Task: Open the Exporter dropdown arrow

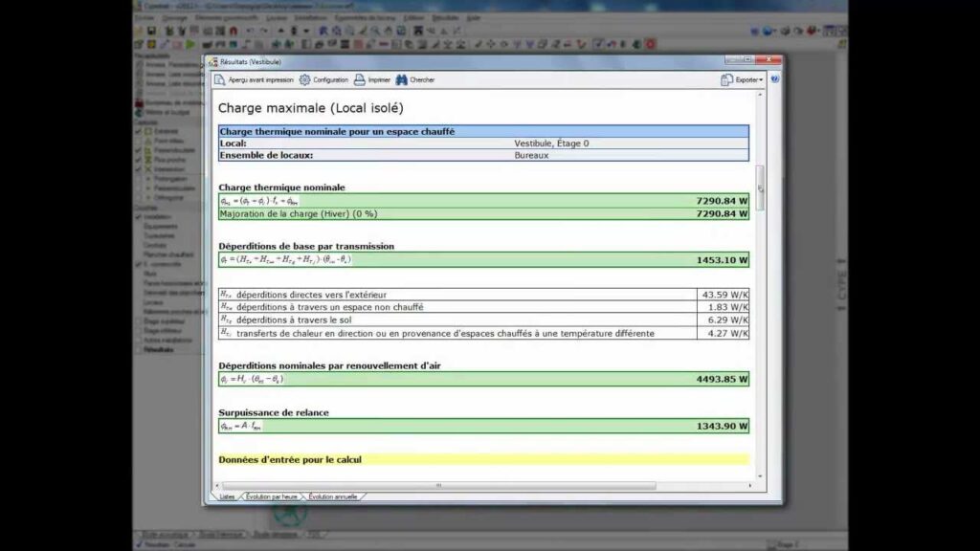Action: point(761,80)
